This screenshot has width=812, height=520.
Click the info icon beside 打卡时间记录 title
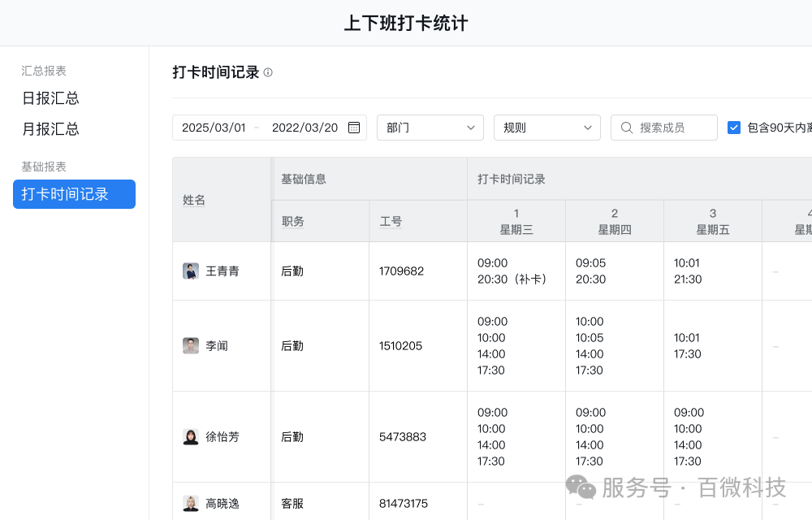[267, 72]
